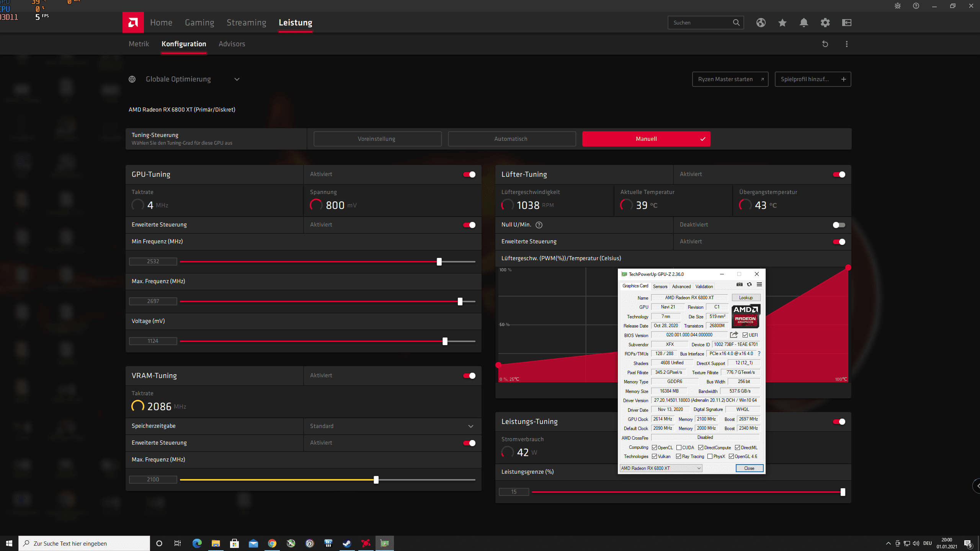Adjust VRAM Max. Frequenz slider handle

pyautogui.click(x=376, y=480)
